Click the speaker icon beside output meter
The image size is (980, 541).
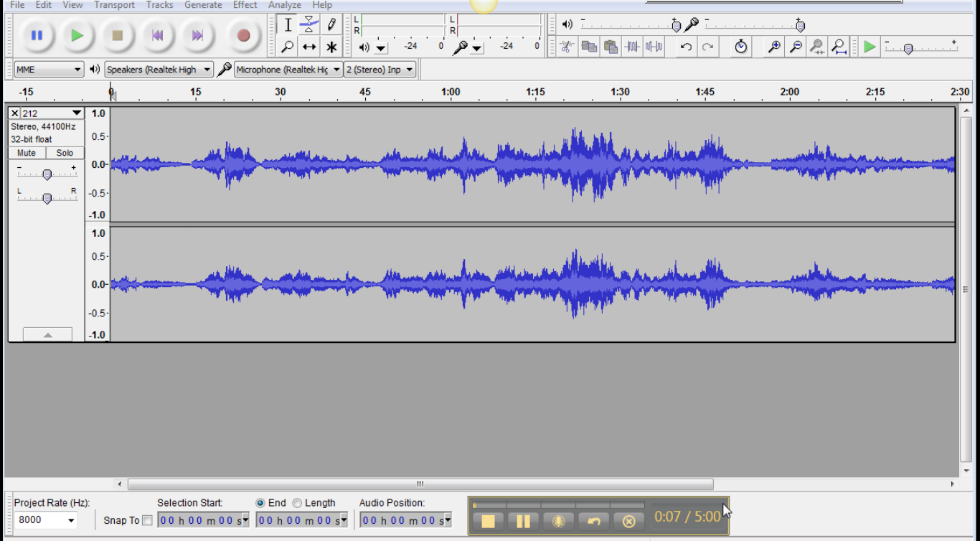364,47
